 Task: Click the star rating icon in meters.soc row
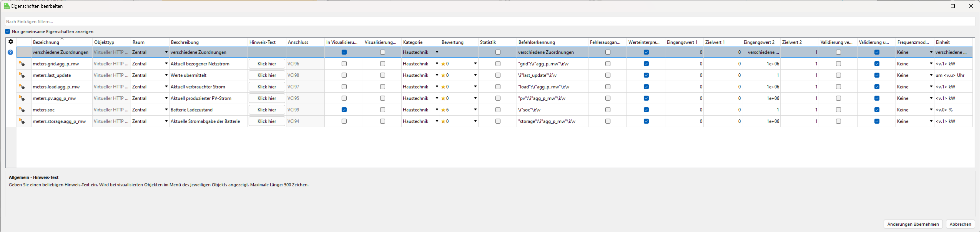(x=443, y=110)
